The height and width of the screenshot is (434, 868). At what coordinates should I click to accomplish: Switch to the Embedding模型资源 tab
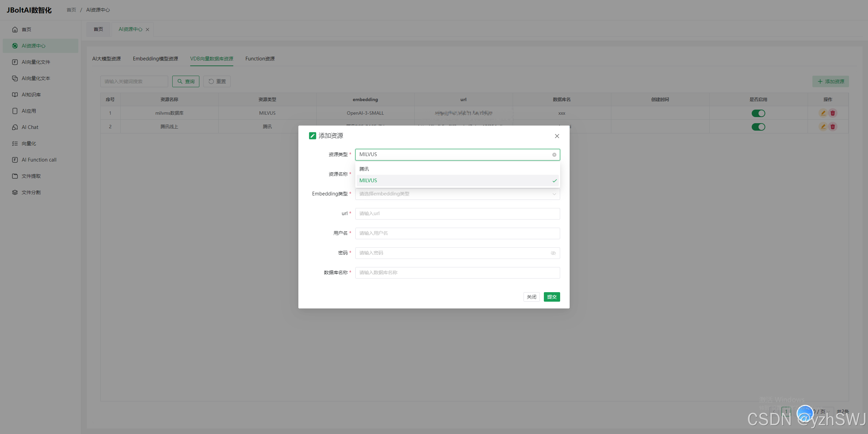click(155, 59)
